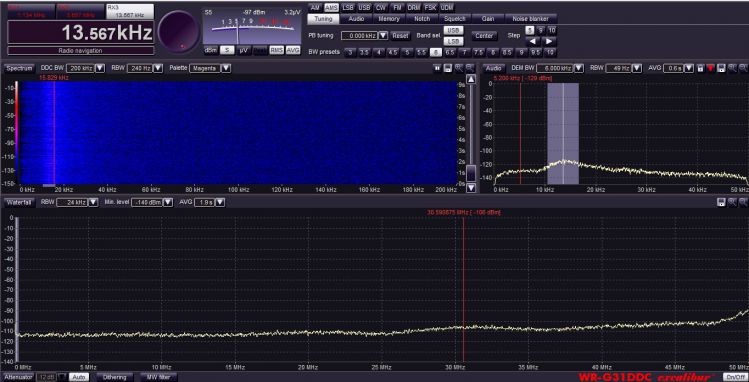Screen dimensions: 749x382
Task: Open PB tuning value dropdown
Action: (x=383, y=36)
